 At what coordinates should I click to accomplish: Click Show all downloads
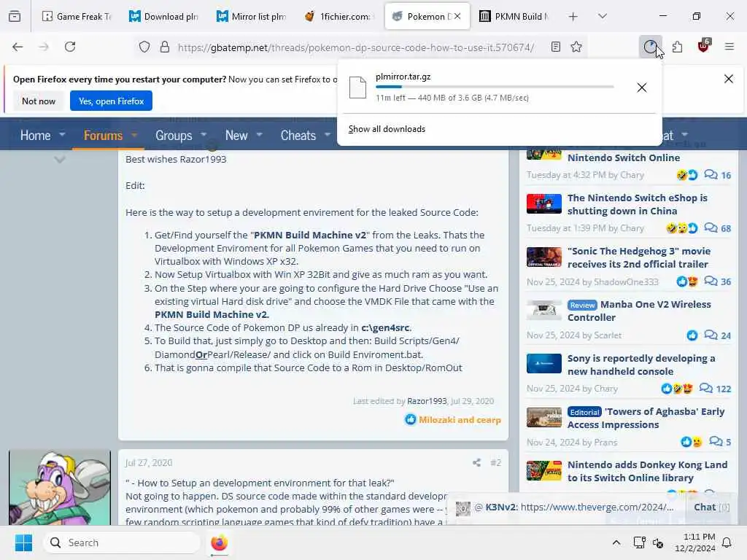(x=387, y=129)
